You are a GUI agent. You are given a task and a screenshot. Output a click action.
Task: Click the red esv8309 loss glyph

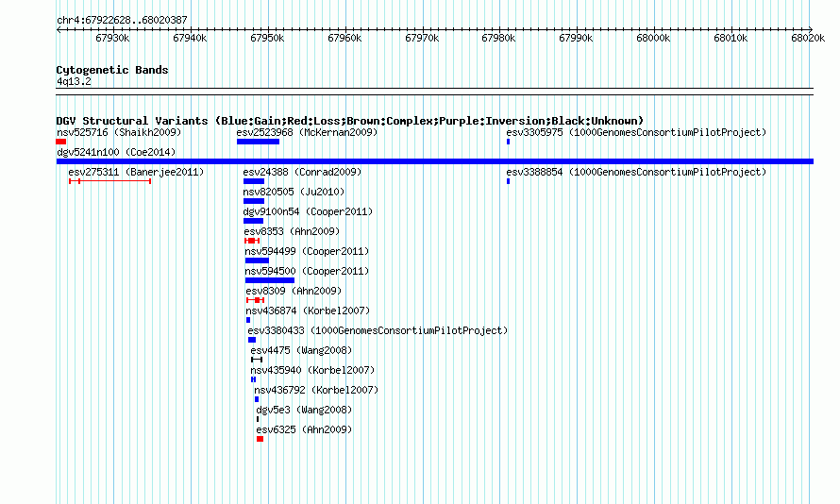[256, 300]
